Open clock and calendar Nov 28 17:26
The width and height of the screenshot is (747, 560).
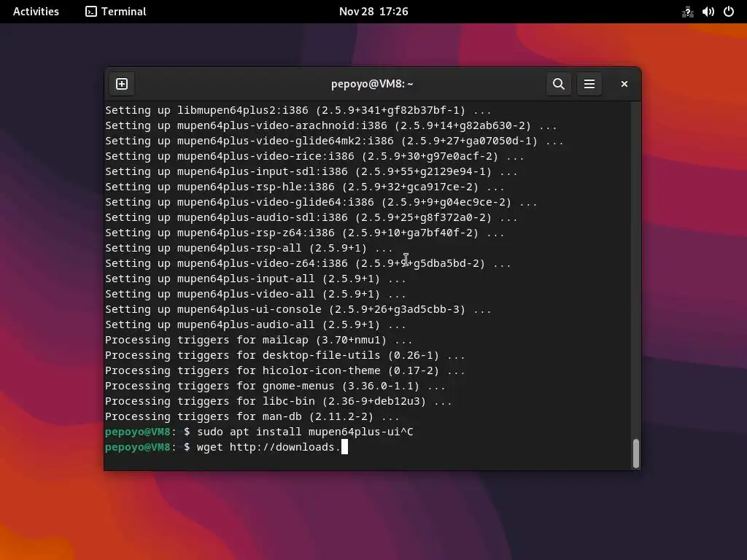pyautogui.click(x=373, y=12)
